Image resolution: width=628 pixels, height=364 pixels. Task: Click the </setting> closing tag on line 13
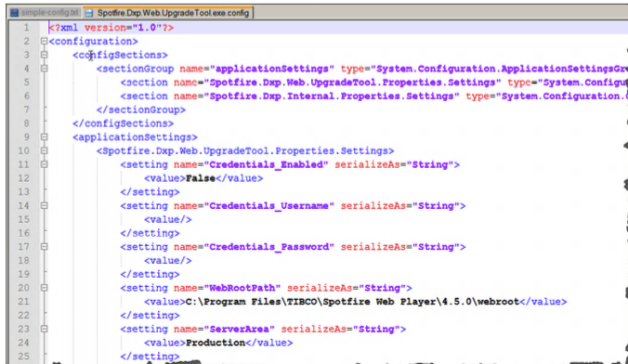150,192
